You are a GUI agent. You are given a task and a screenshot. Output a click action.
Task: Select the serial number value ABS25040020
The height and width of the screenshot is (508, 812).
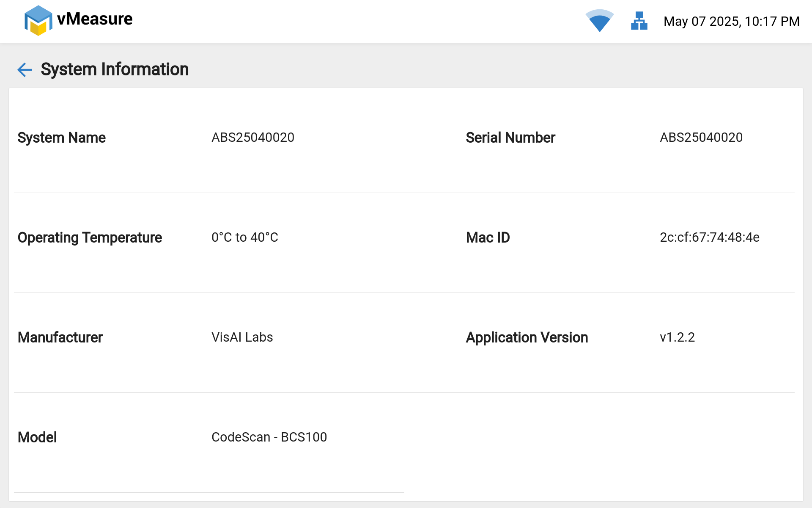point(701,138)
